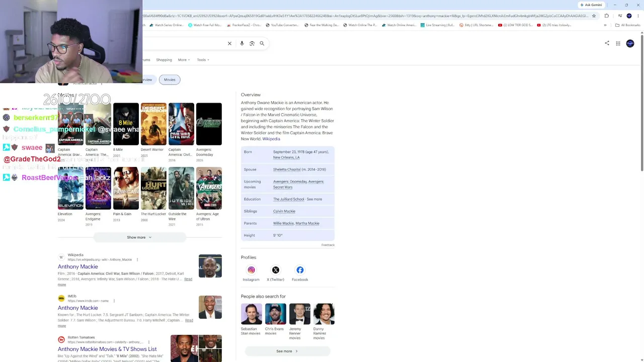Expand Show more movies

pyautogui.click(x=139, y=237)
